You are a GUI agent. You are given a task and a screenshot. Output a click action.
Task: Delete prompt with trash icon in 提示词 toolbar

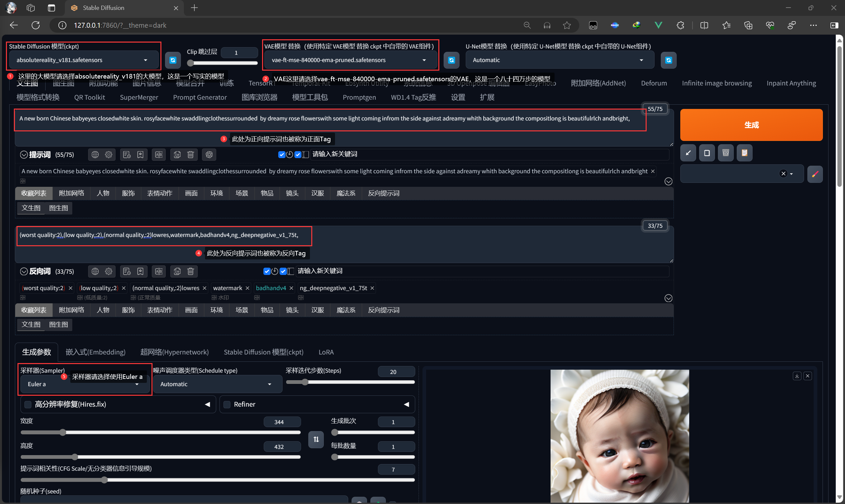[190, 154]
